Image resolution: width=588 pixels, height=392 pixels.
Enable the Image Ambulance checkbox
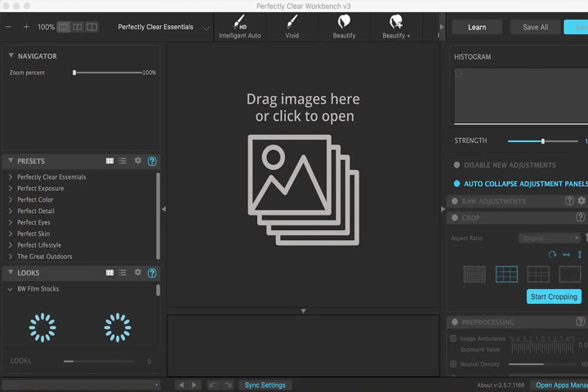(x=453, y=339)
